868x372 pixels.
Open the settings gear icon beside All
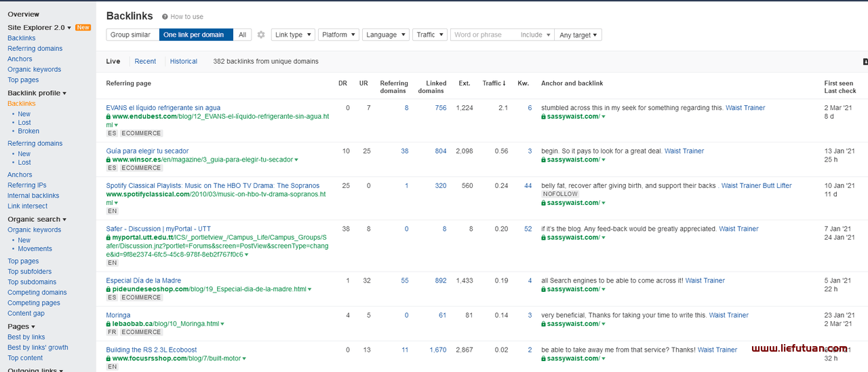click(x=261, y=35)
